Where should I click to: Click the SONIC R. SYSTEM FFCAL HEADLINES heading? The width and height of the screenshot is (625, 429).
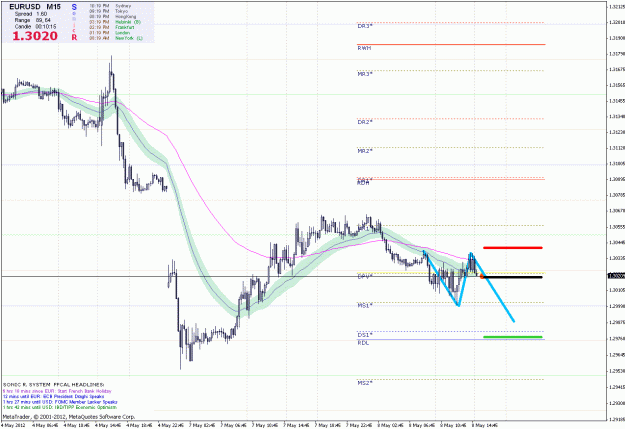click(53, 385)
